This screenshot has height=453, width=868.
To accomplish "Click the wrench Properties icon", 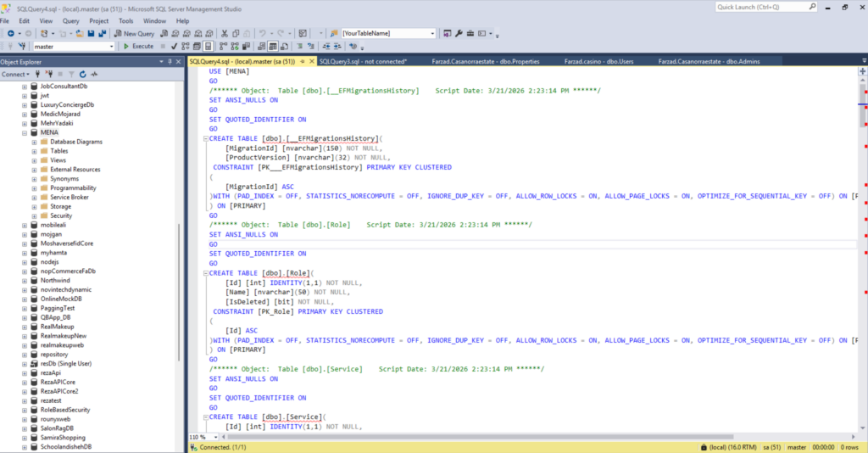I will tap(459, 33).
